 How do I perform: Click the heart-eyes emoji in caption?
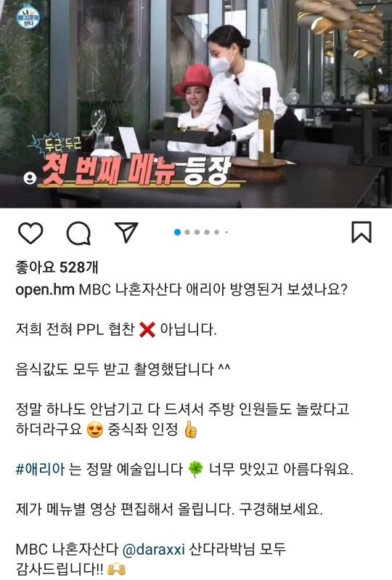[x=95, y=430]
